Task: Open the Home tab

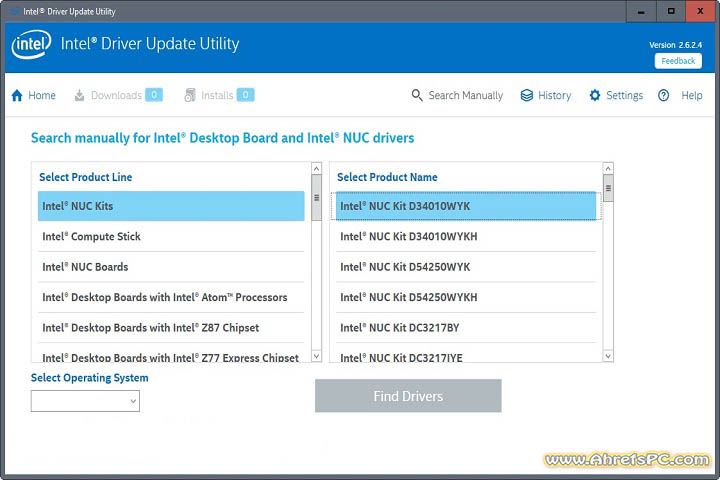Action: tap(34, 96)
